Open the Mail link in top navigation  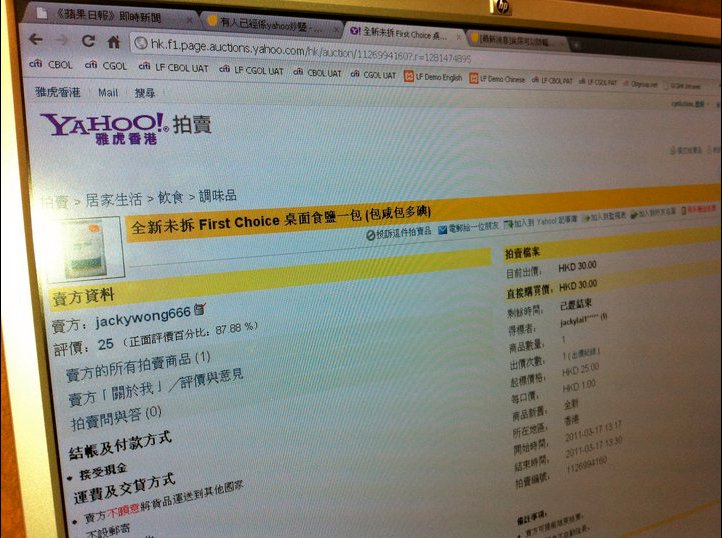click(x=108, y=92)
